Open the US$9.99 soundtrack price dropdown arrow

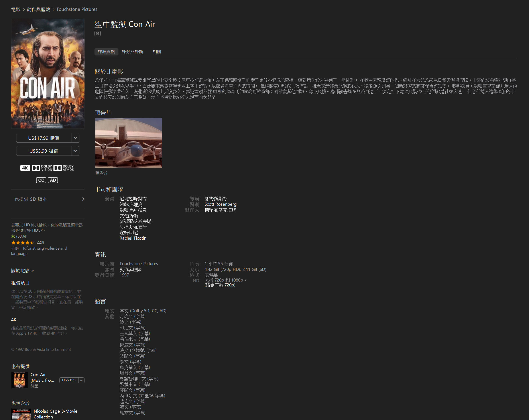[x=81, y=380]
